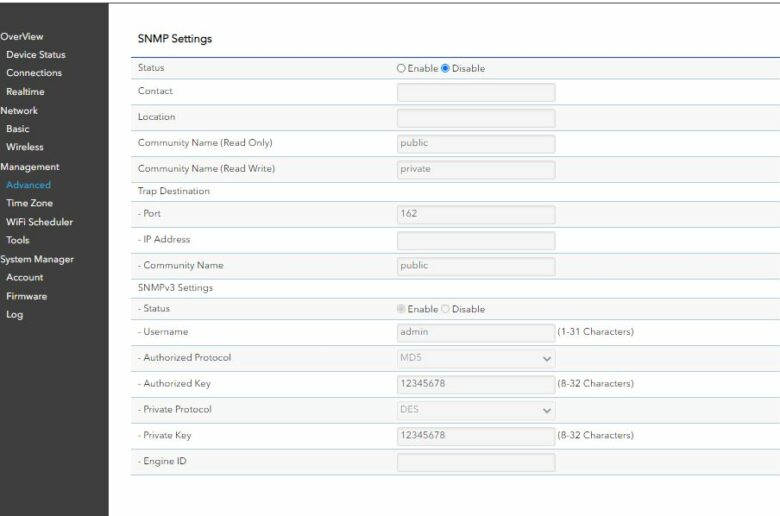Image resolution: width=780 pixels, height=516 pixels.
Task: Go to the Connections page
Action: pyautogui.click(x=34, y=73)
